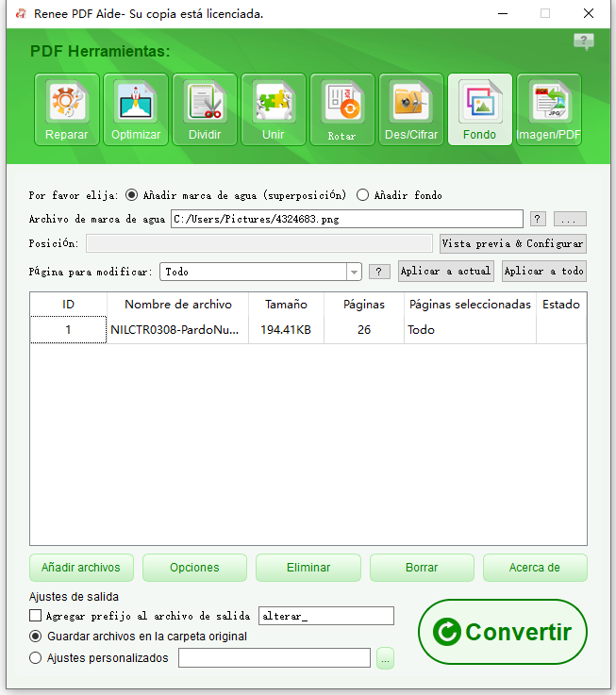Sort by Nombre de archivo header

pos(178,304)
